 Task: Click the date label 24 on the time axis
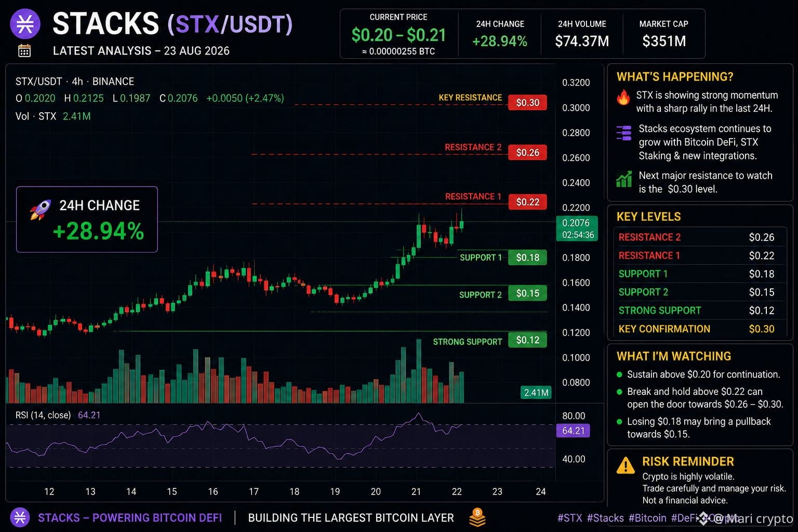(x=541, y=491)
